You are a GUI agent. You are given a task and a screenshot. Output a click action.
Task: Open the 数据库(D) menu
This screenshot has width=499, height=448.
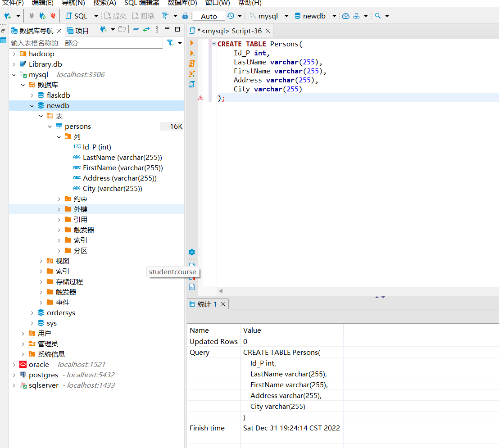pyautogui.click(x=182, y=3)
